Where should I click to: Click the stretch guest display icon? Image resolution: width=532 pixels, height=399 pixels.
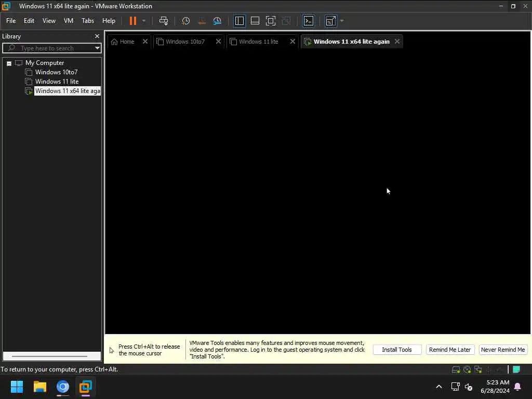click(330, 21)
